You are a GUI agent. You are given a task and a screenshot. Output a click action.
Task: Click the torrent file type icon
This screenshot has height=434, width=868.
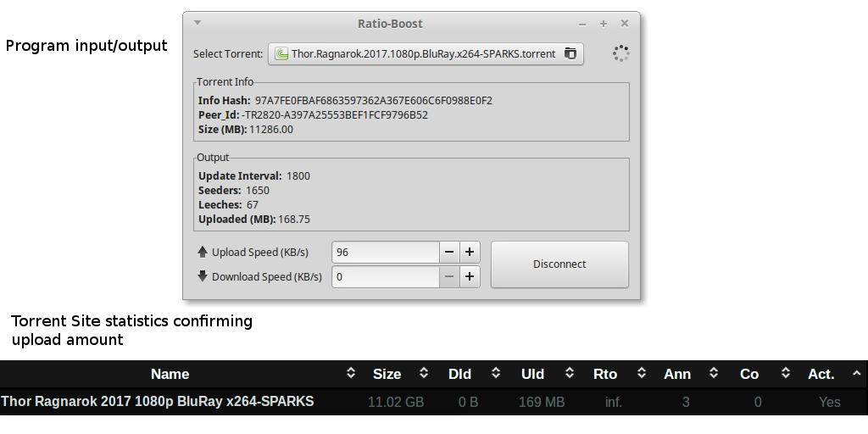coord(281,53)
